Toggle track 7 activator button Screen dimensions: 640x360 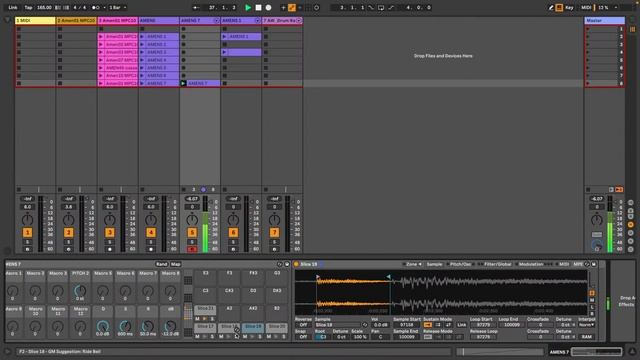coord(274,233)
